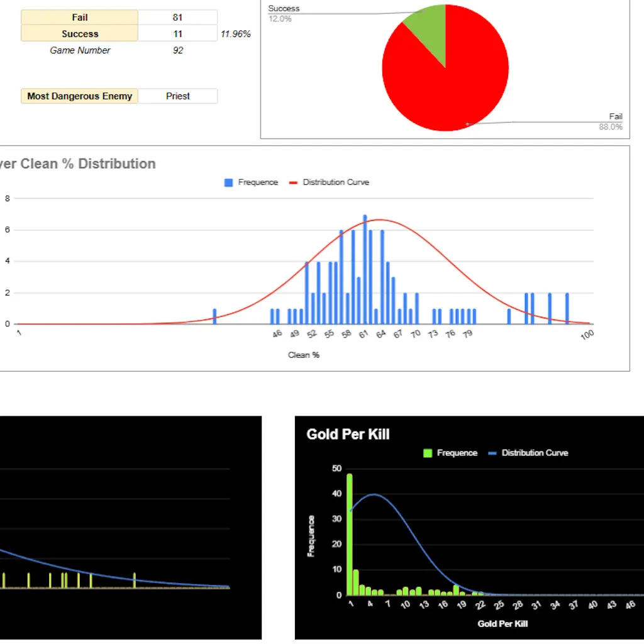This screenshot has height=644, width=644.
Task: Click the cell containing 81
Action: (x=177, y=18)
